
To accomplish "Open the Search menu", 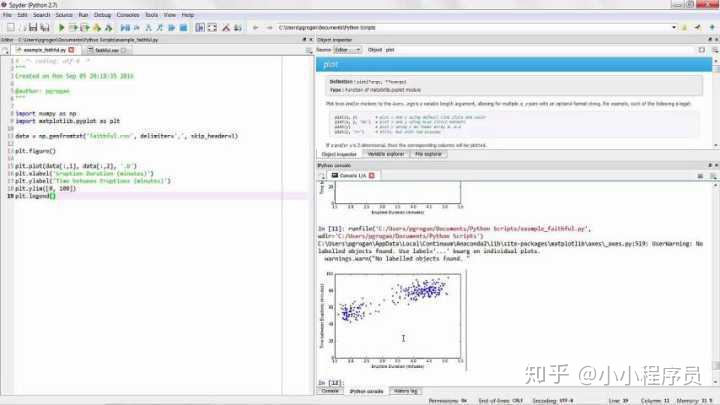I will click(x=41, y=15).
